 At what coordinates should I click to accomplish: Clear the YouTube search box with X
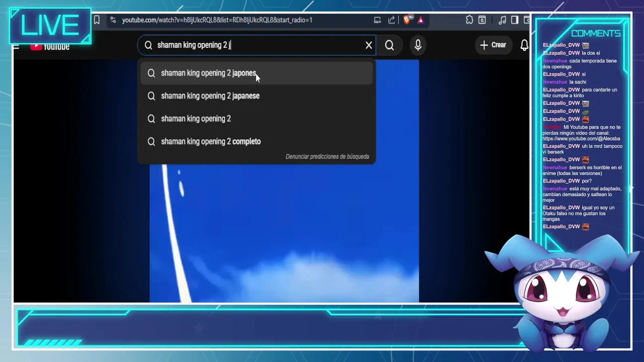[369, 45]
